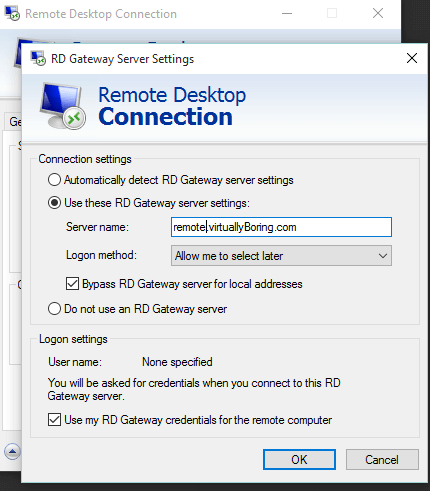Select Do not use an RD Gateway server
Viewport: 430px width, 491px height.
point(54,309)
